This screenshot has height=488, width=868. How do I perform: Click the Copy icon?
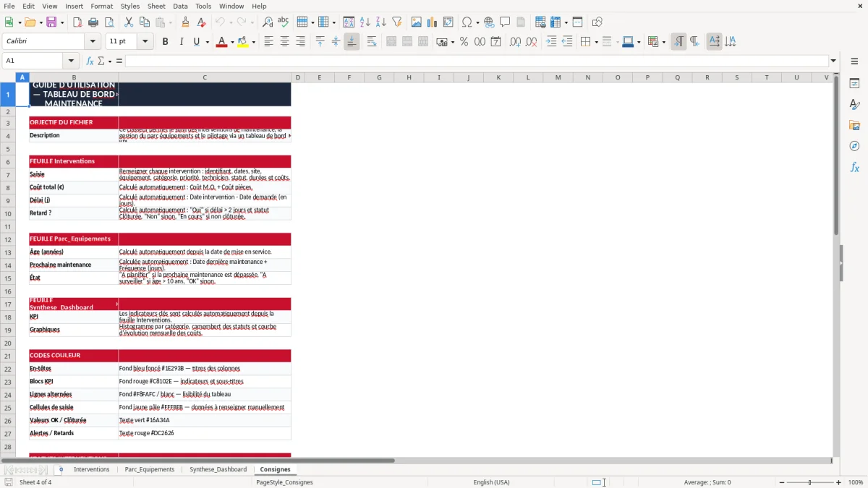click(x=145, y=22)
